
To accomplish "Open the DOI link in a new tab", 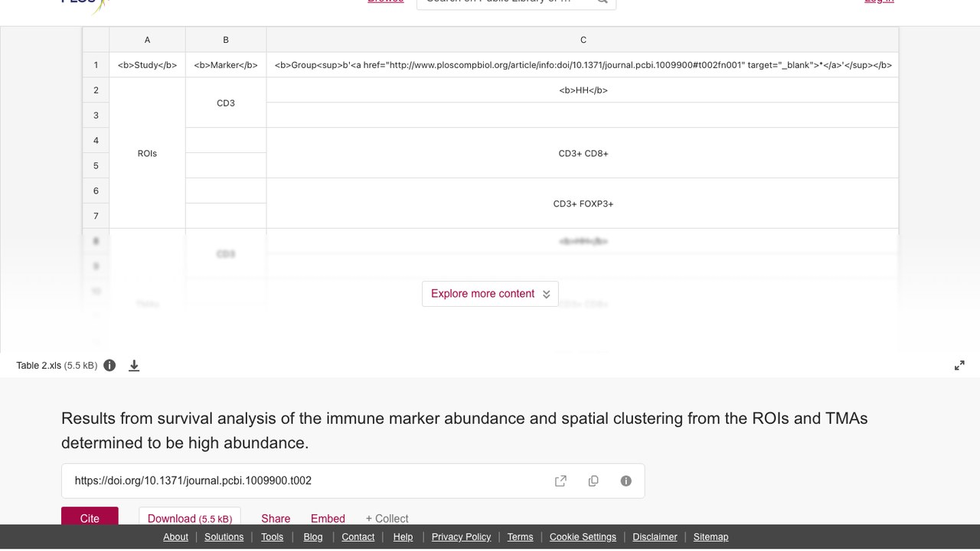I will tap(560, 481).
